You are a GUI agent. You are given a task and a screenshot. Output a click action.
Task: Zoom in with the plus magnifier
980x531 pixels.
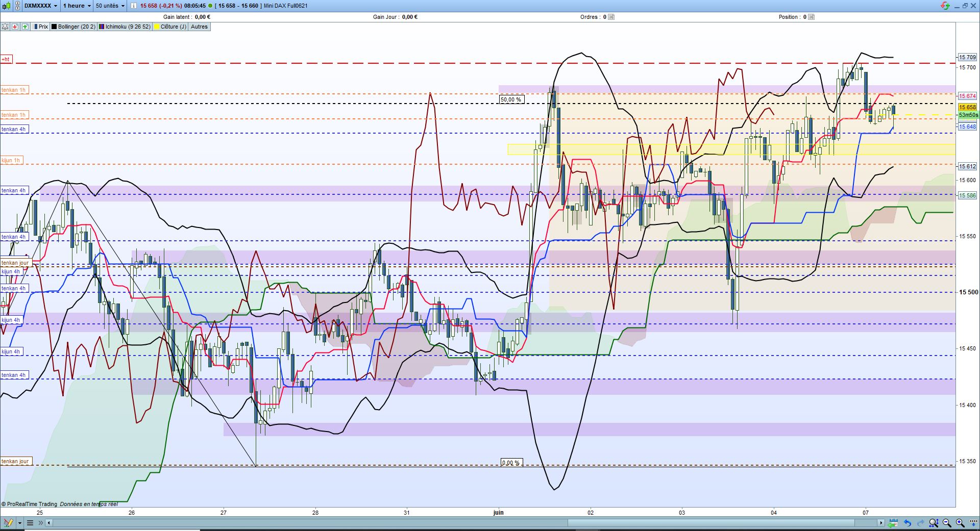click(x=960, y=523)
